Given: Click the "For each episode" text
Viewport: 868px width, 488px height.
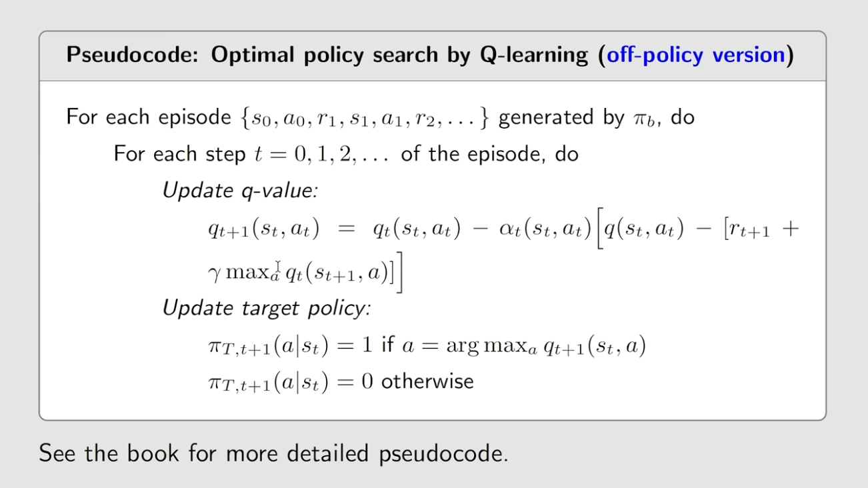Looking at the screenshot, I should tap(148, 117).
